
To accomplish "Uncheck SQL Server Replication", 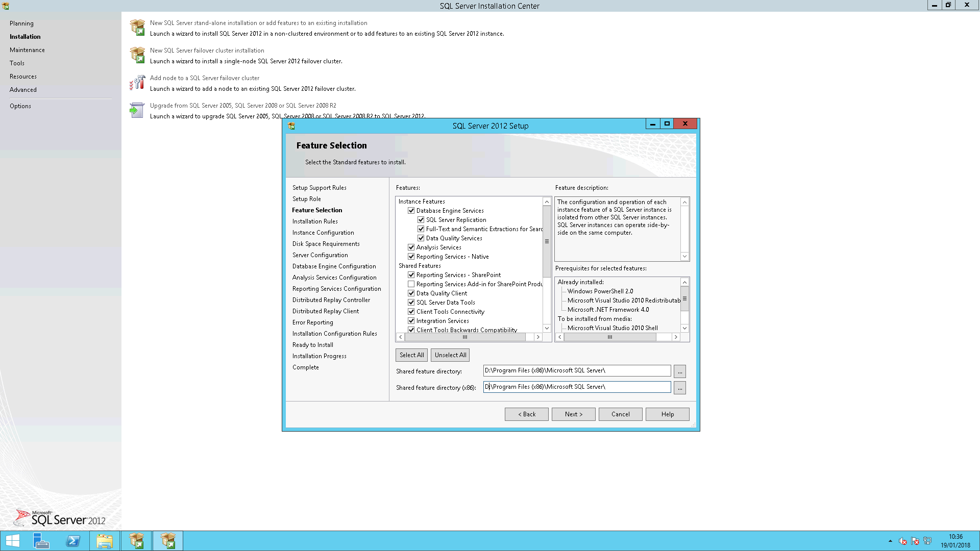I will click(421, 220).
